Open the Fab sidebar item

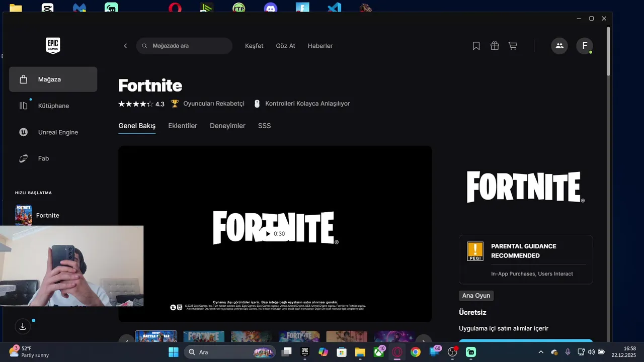point(53,158)
